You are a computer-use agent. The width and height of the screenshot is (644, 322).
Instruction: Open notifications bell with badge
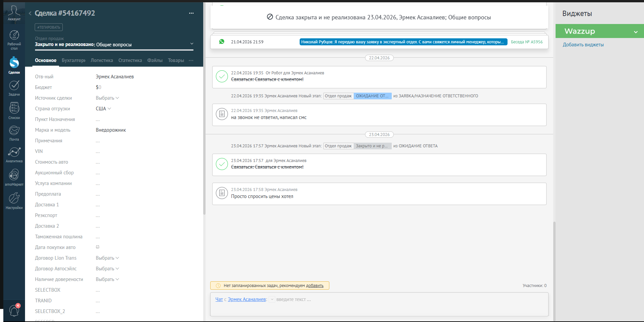tap(14, 310)
